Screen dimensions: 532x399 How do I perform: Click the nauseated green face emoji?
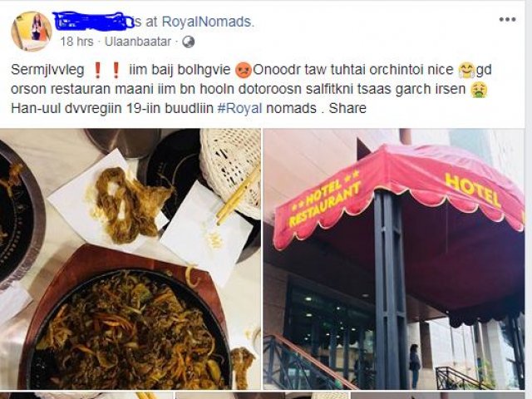tap(479, 90)
